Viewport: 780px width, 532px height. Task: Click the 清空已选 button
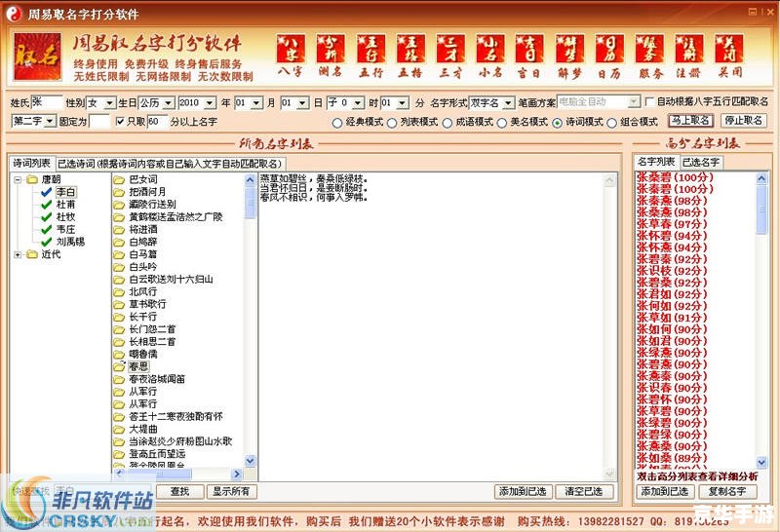click(584, 491)
